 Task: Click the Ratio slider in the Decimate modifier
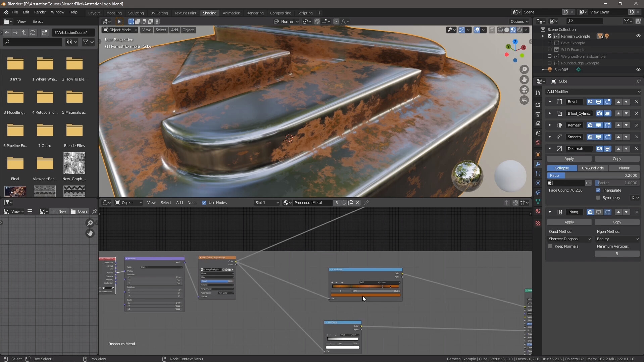(x=593, y=175)
